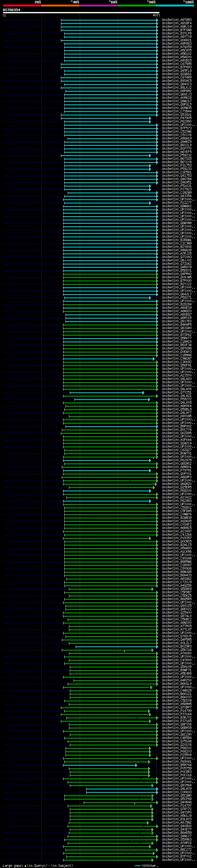197x868 pixels.
Task: Click the UniRef100_P27923 label
Action: click(x=177, y=189)
